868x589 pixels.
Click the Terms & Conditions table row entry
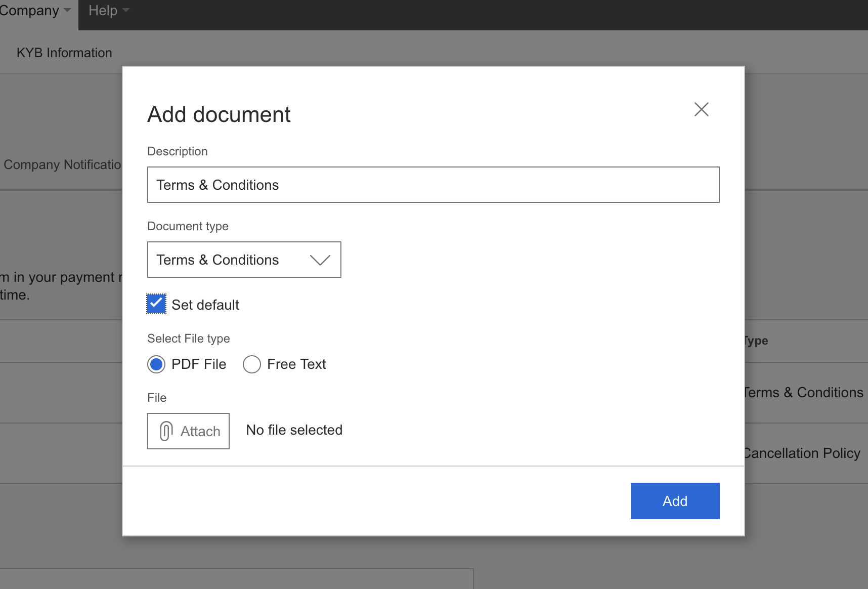click(804, 393)
